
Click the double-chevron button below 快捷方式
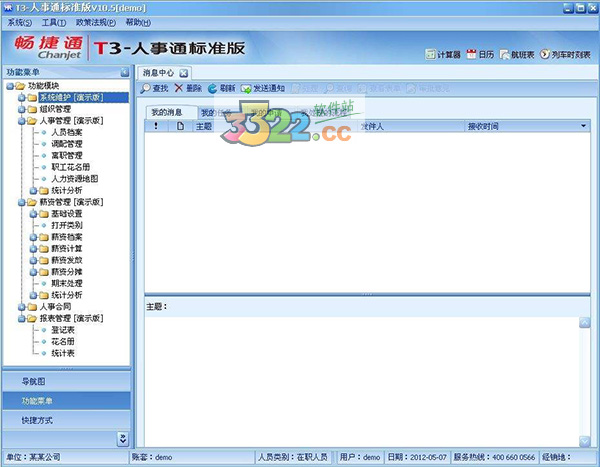(123, 439)
